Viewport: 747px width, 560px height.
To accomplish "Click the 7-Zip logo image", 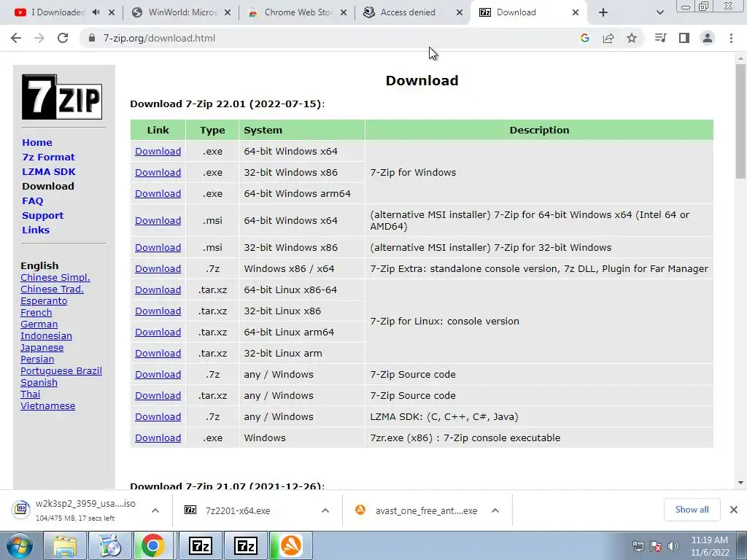I will 62,97.
